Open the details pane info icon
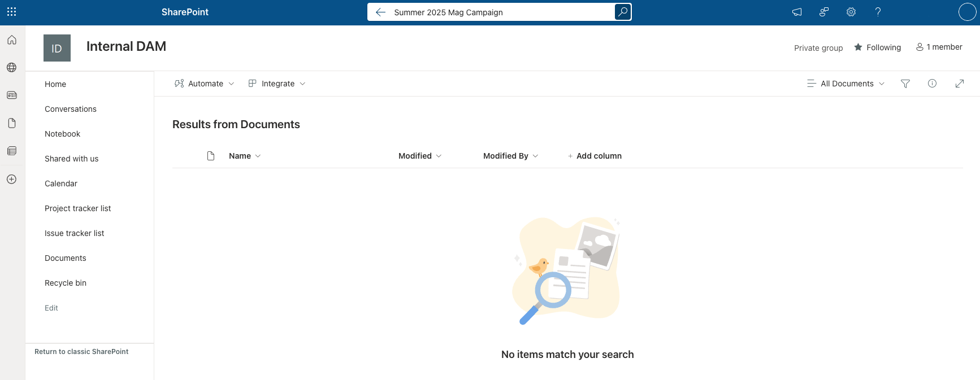Image resolution: width=980 pixels, height=380 pixels. pyautogui.click(x=932, y=84)
